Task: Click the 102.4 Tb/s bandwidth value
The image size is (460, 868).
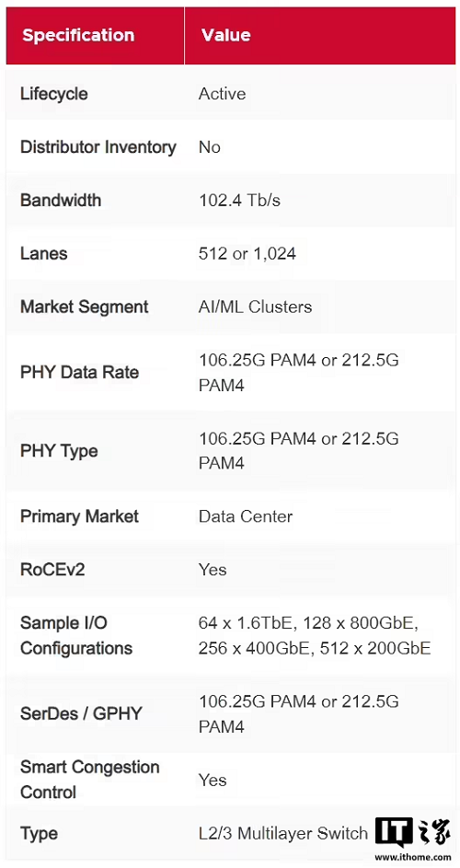Action: coord(239,201)
